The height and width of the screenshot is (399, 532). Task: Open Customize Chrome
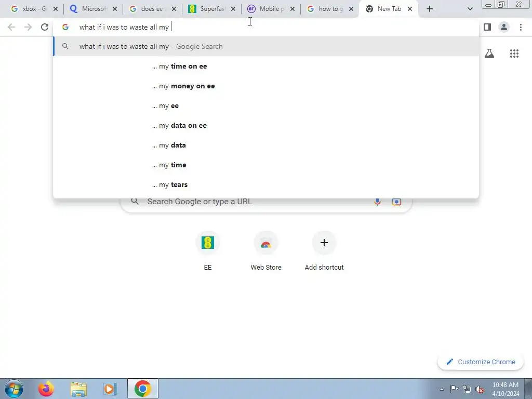(481, 362)
